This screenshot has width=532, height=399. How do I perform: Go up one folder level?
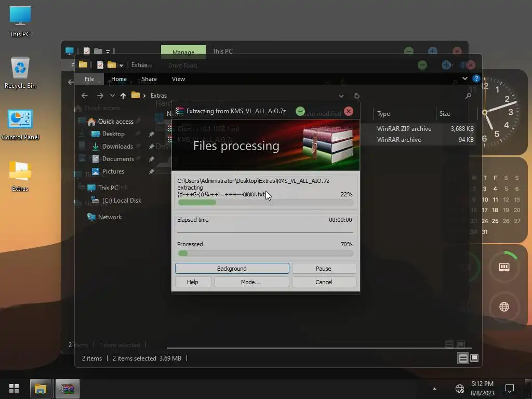click(123, 96)
